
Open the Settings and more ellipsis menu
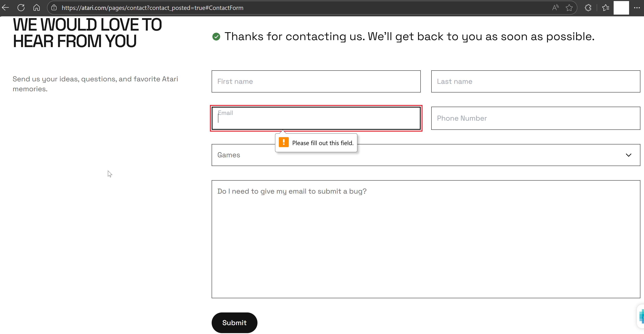click(637, 8)
